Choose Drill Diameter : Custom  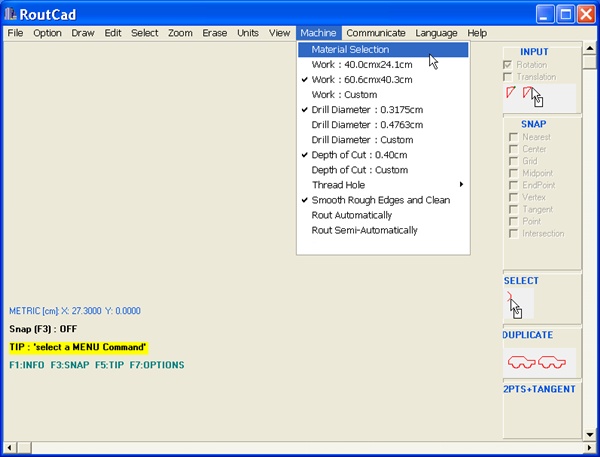tap(383, 140)
